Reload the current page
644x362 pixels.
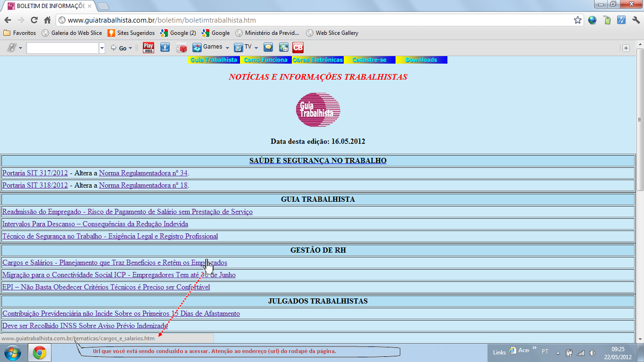(x=34, y=20)
